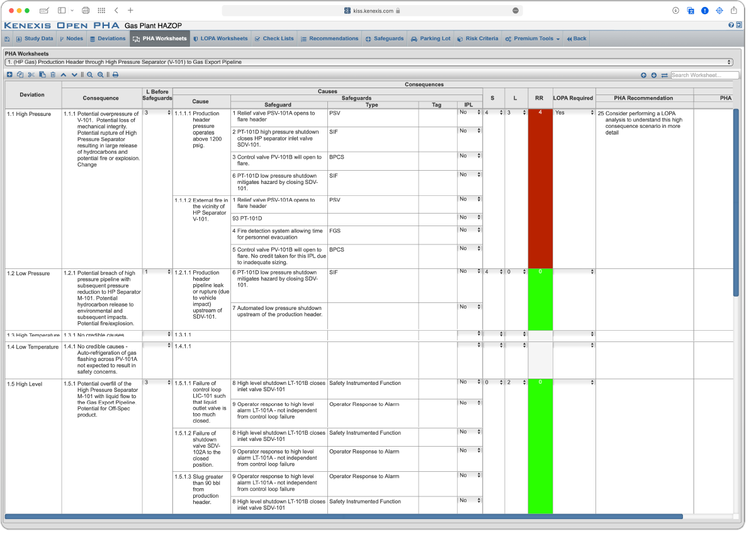
Task: Go back with Safari's back arrow
Action: tap(117, 11)
